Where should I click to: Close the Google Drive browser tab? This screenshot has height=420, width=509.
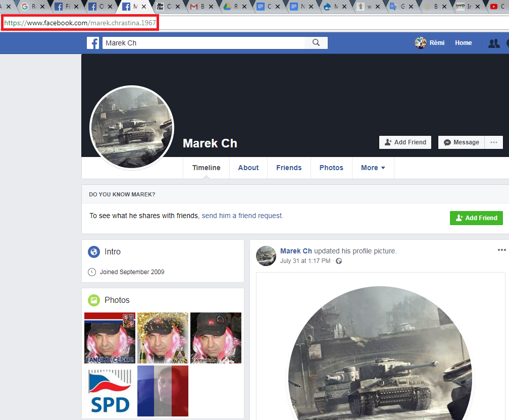[244, 7]
